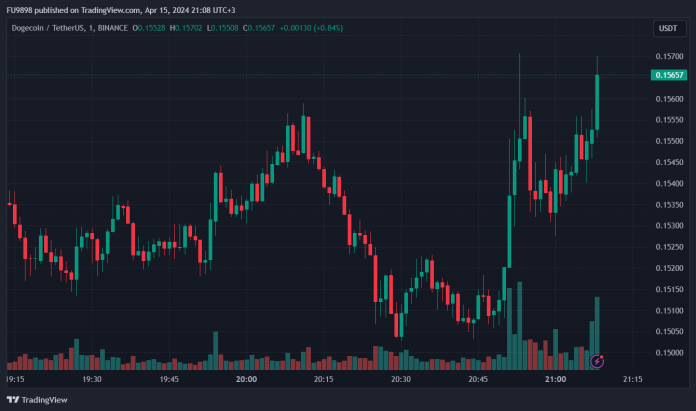This screenshot has height=411, width=696.
Task: Click the 19:45 time axis label
Action: pos(169,380)
